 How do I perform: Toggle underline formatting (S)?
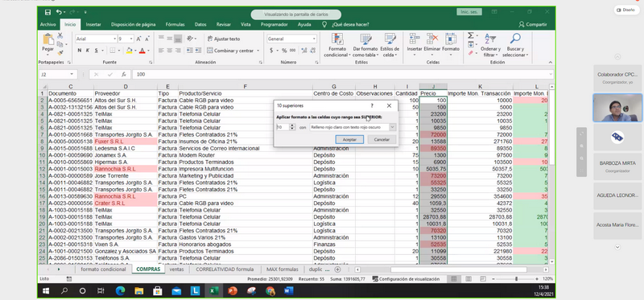pos(96,51)
